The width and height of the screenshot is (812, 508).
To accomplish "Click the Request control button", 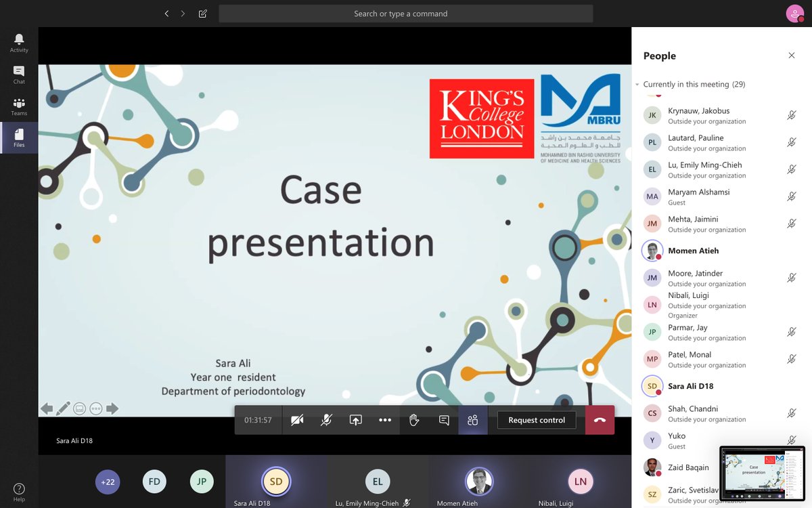I will [x=537, y=420].
